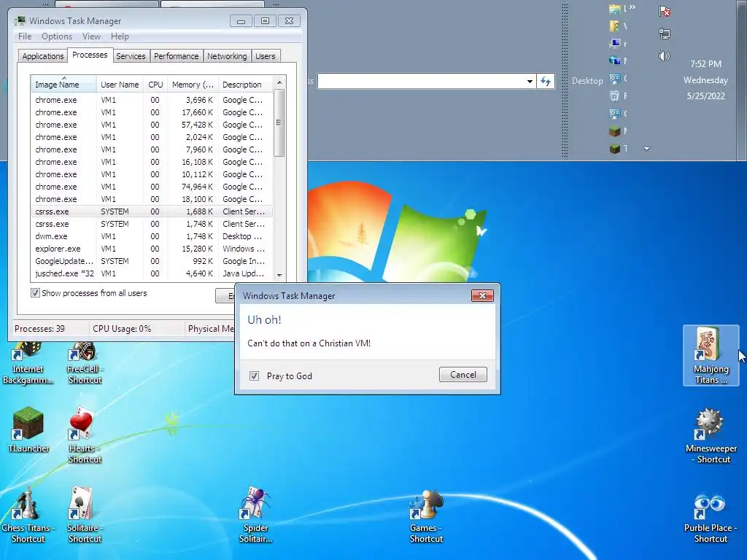Viewport: 747px width, 560px height.
Task: Select the csrss.exe row with 1,688 K
Action: [x=152, y=211]
